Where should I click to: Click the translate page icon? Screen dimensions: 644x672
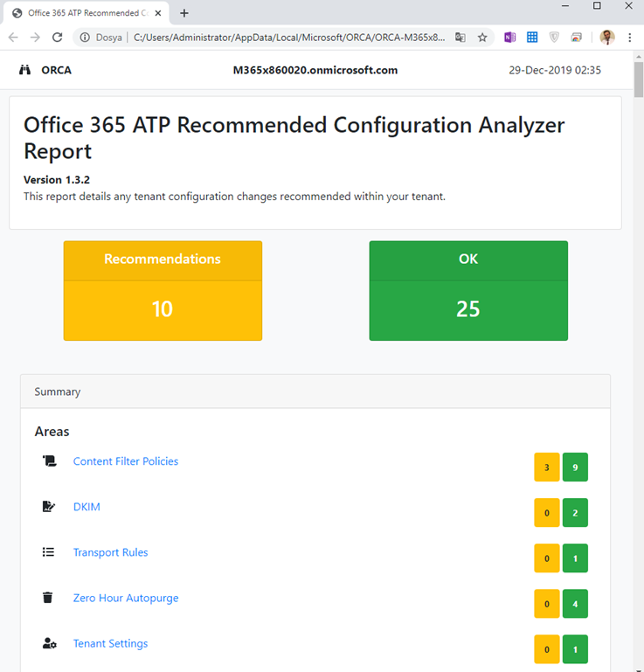[460, 38]
